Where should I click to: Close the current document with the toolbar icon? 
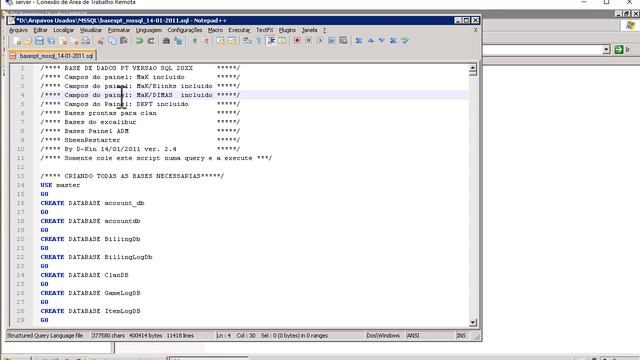coord(63,41)
